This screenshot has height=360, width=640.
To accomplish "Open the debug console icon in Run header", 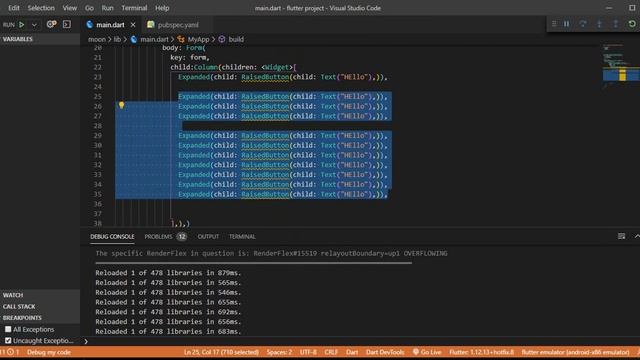I will point(67,24).
